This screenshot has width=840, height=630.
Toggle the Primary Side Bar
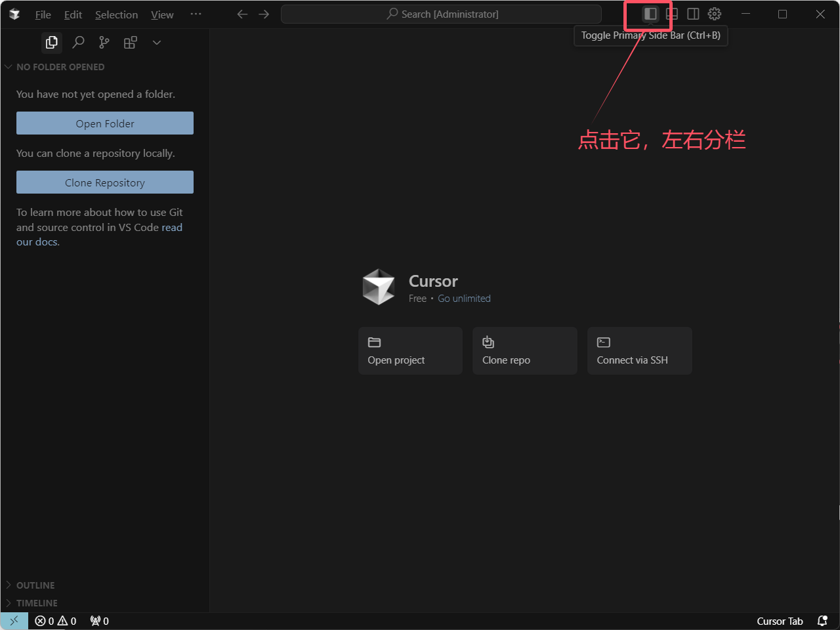(x=650, y=14)
